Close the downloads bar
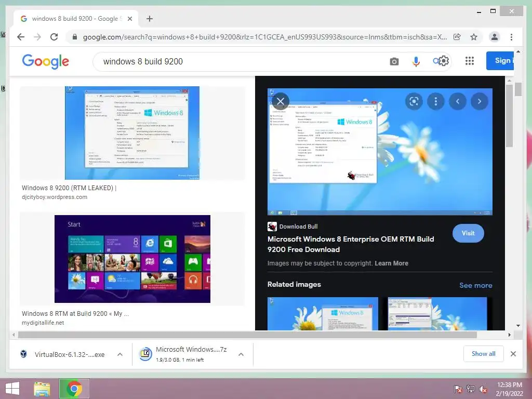Viewport: 532px width, 399px height. 513,354
